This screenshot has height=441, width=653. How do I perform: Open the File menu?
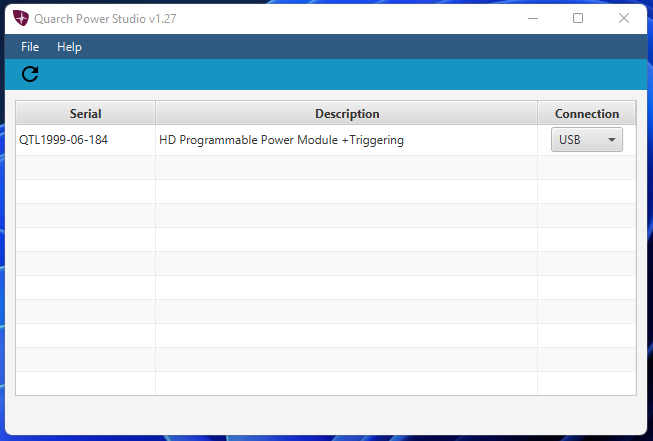[30, 47]
